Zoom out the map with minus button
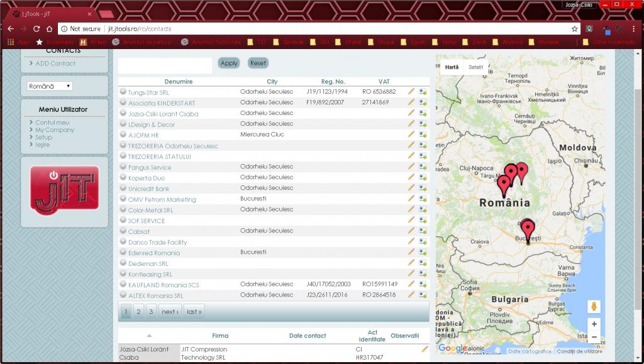 [x=594, y=337]
